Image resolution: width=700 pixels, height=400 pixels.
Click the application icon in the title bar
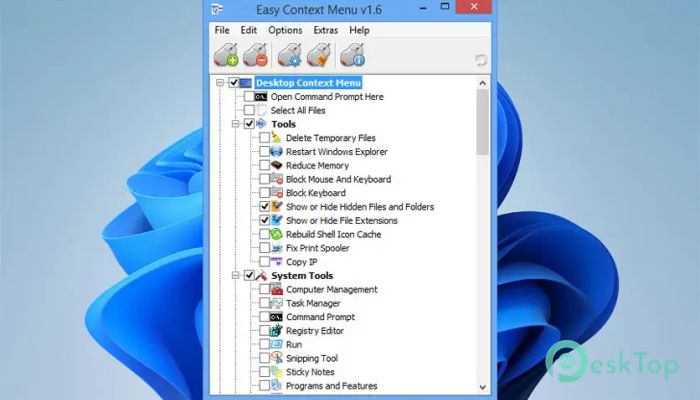coord(217,9)
